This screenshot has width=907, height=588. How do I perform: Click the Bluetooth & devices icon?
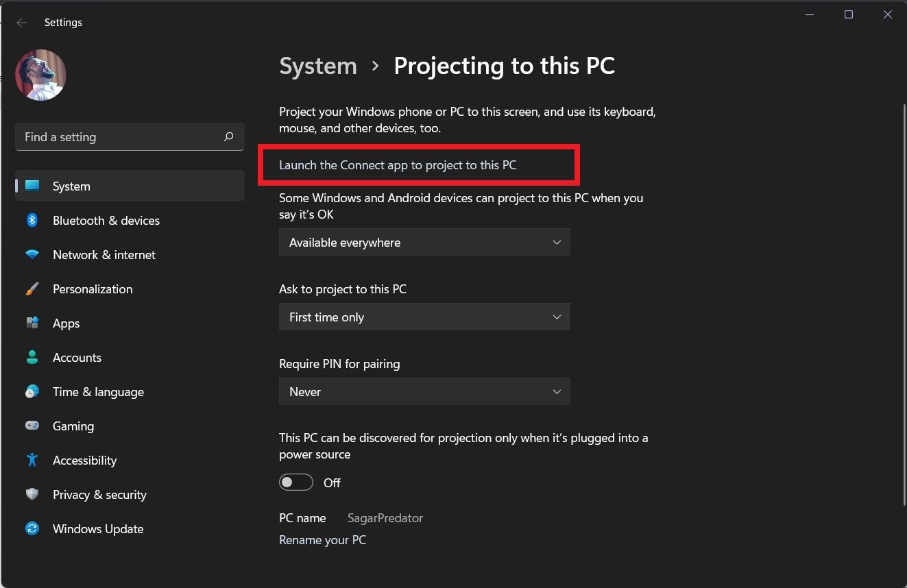click(32, 220)
